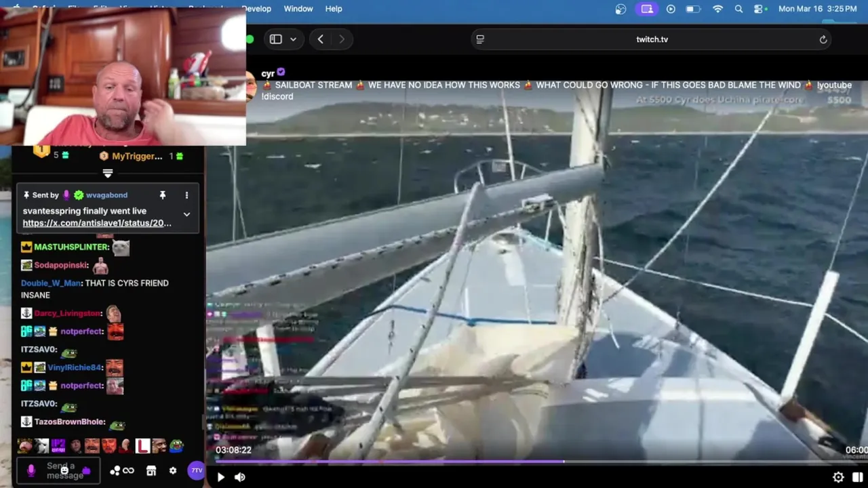Open VinylRichie84 username in chat
868x488 pixels.
tap(74, 367)
